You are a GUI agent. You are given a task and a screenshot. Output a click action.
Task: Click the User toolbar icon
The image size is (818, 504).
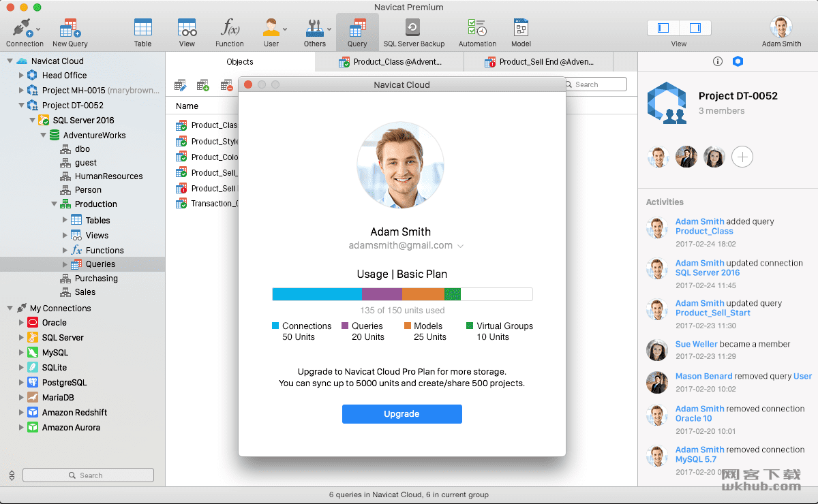271,28
